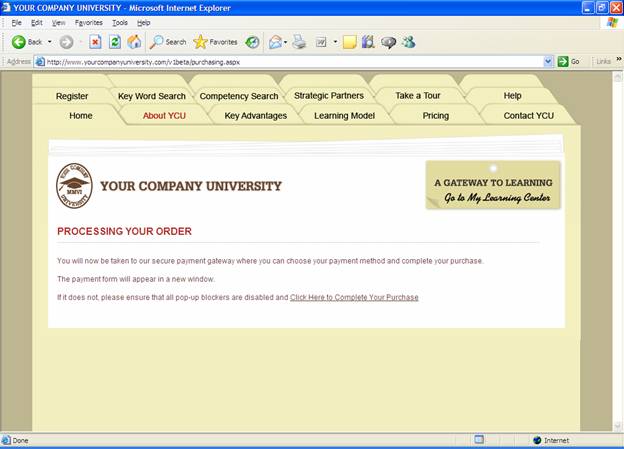Select the Home tab

(80, 115)
